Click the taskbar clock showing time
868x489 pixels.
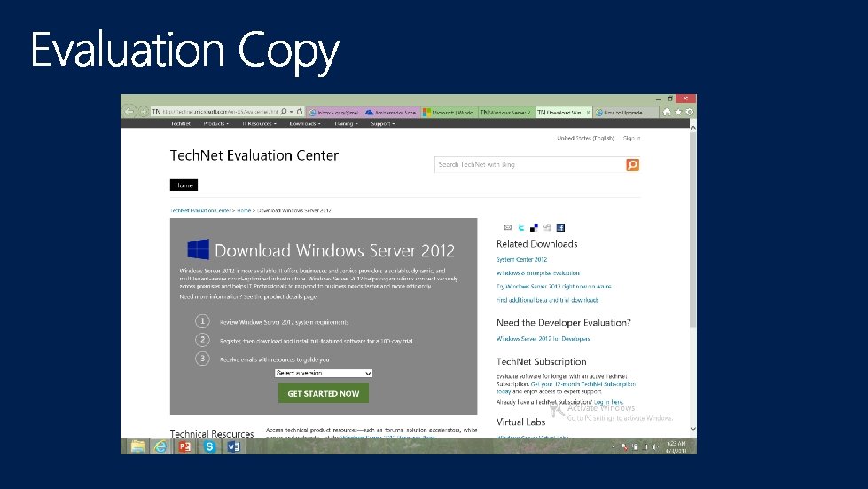point(676,447)
